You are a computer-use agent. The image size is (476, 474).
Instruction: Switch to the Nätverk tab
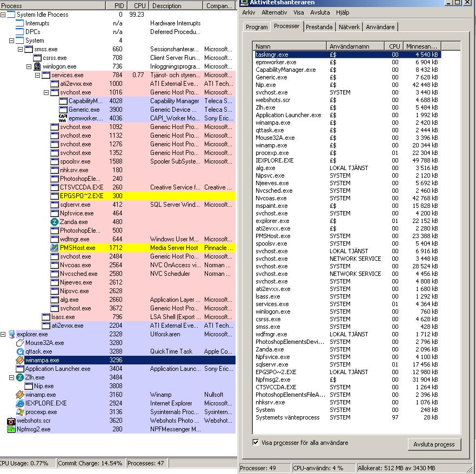tap(350, 27)
